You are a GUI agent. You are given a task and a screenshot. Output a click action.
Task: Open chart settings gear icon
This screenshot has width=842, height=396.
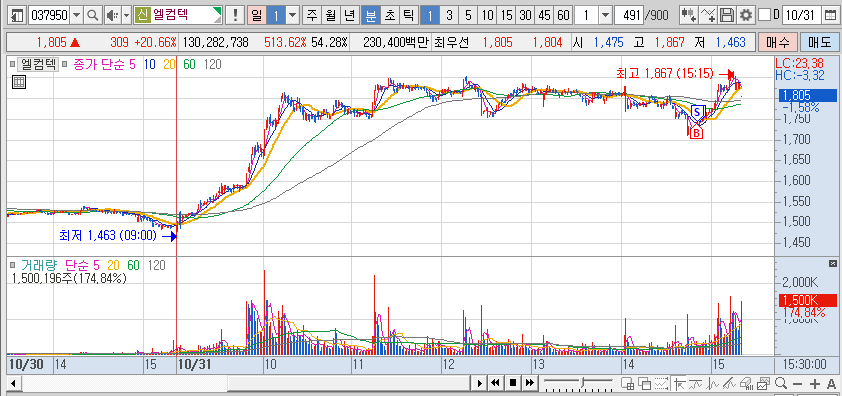745,15
